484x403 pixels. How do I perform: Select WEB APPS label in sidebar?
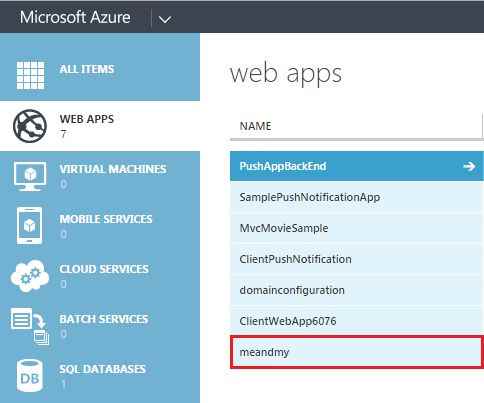point(87,119)
